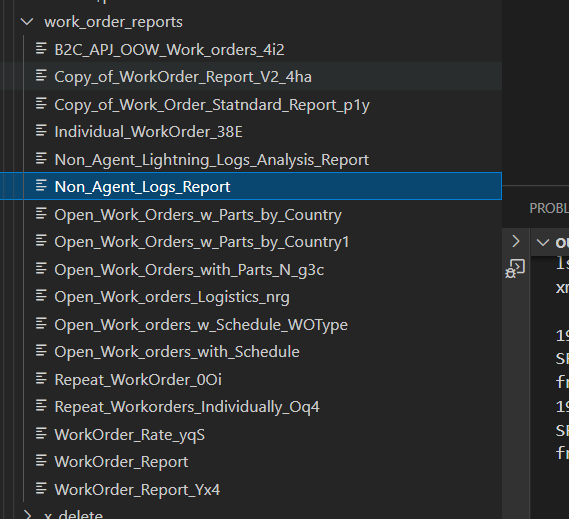Screen dimensions: 569x519
Task: Click file icon beside Open_Work_Orders_w_Parts_by_Country1
Action: click(x=41, y=241)
